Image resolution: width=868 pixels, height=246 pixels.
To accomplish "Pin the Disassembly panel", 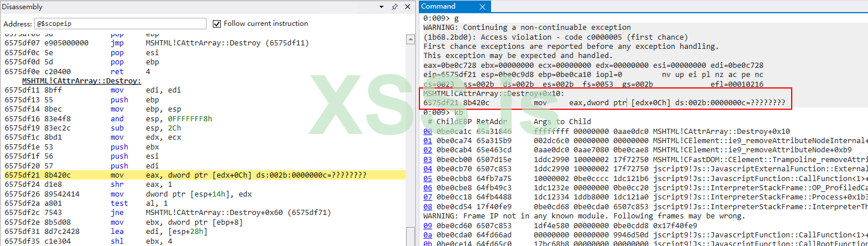I will click(394, 7).
